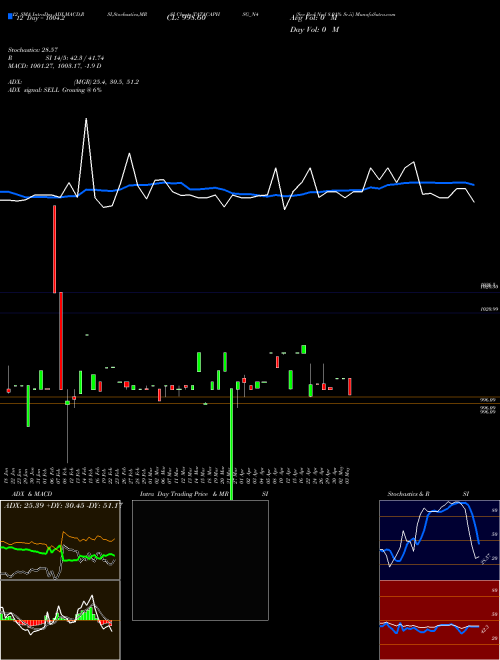Open the red RSI chart thumbnail
Screen dimensions: 500x660
(439, 620)
